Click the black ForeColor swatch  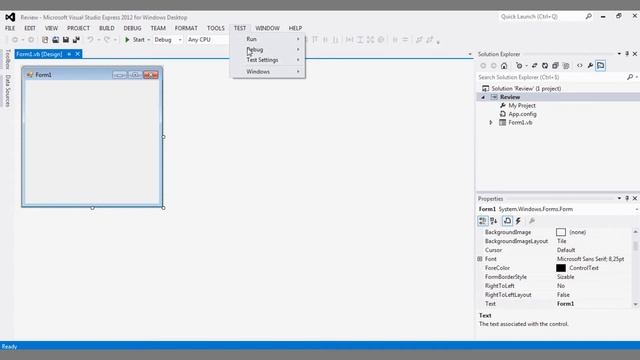pyautogui.click(x=561, y=268)
